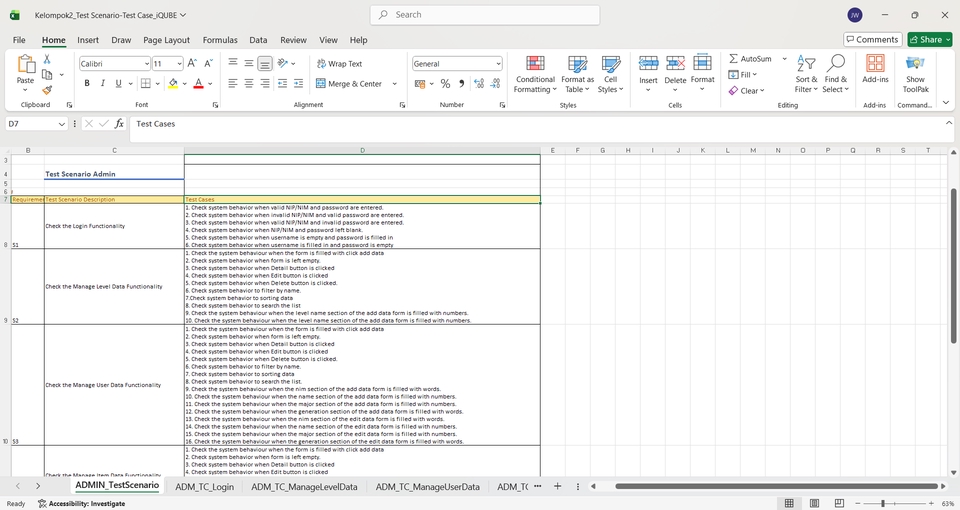This screenshot has height=510, width=960.
Task: Open the Clear dropdown
Action: click(x=746, y=91)
